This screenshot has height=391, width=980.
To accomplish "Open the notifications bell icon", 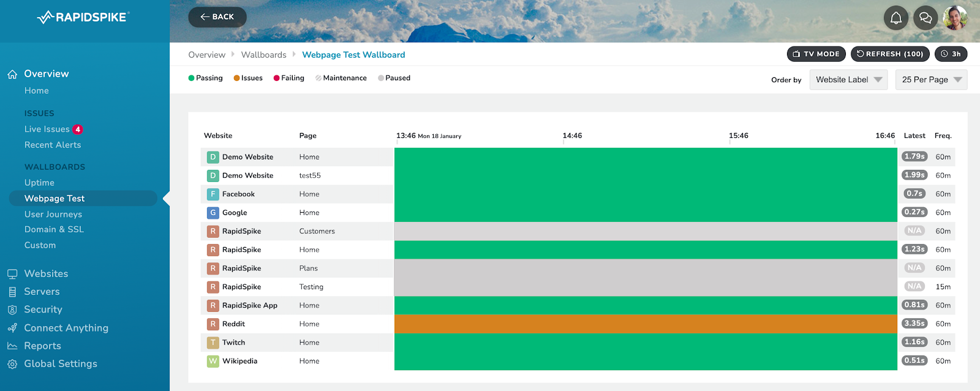I will [895, 18].
